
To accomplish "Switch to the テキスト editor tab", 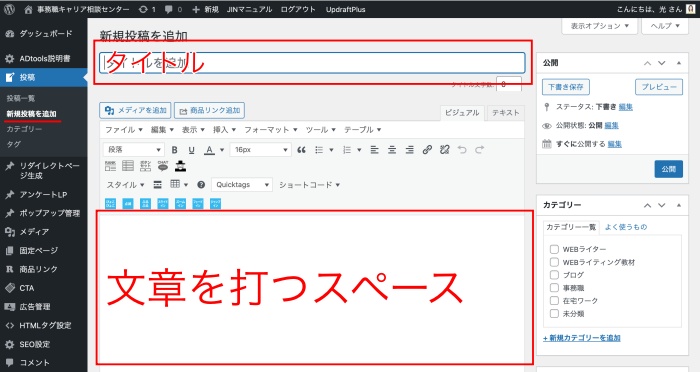I will (x=505, y=113).
